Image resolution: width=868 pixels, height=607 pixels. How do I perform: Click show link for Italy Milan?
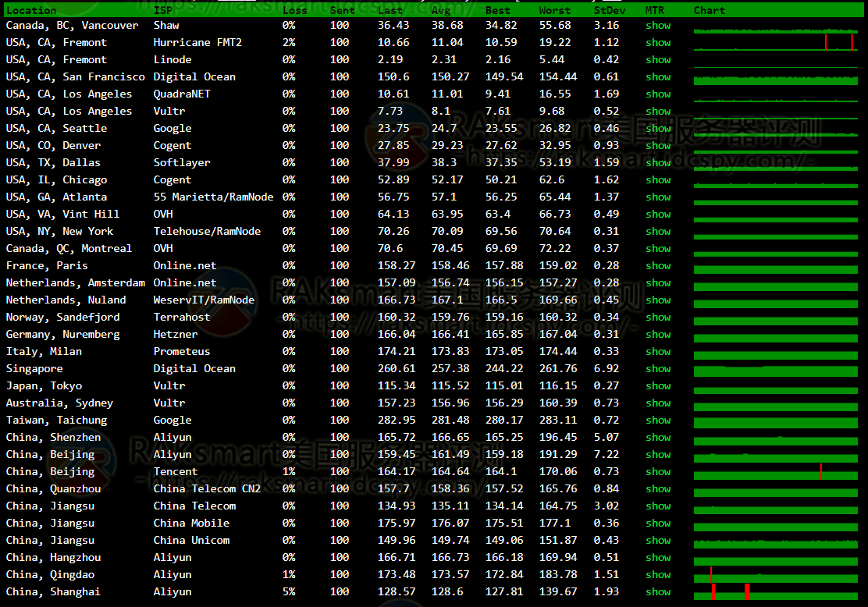[x=658, y=351]
